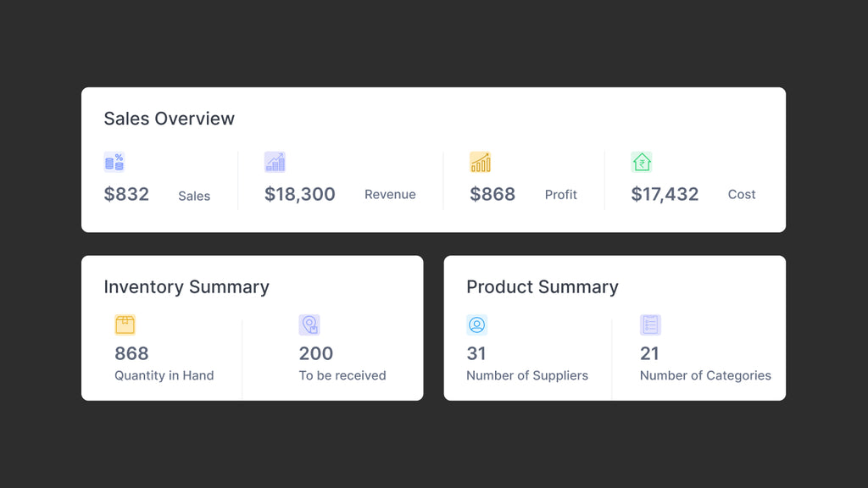Click the Sales Overview heading
The width and height of the screenshot is (868, 488).
point(169,119)
